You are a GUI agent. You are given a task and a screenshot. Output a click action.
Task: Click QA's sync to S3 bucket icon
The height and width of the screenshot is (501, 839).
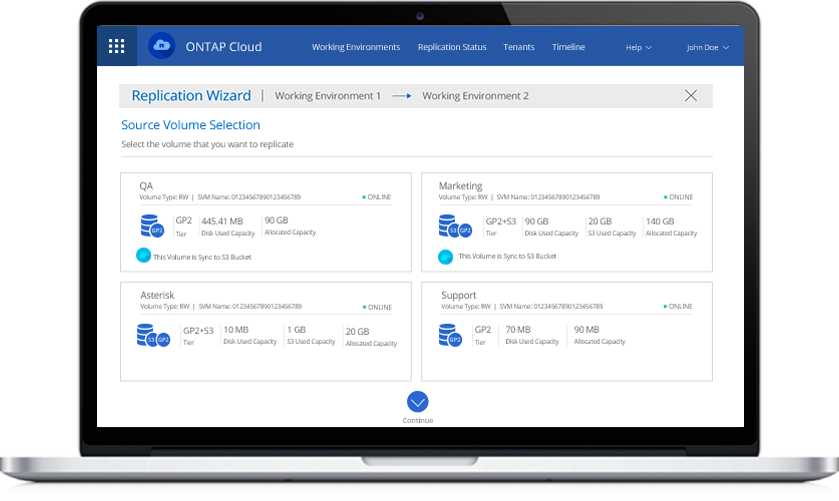[x=143, y=255]
